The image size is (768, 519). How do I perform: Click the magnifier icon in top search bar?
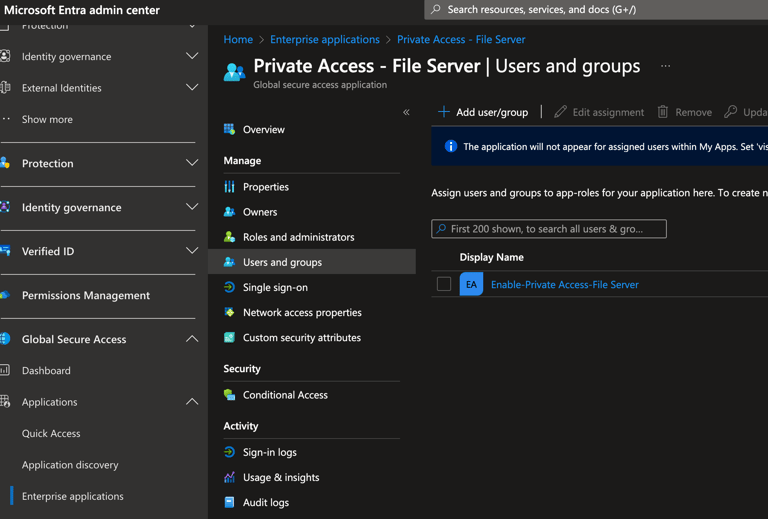pyautogui.click(x=435, y=9)
